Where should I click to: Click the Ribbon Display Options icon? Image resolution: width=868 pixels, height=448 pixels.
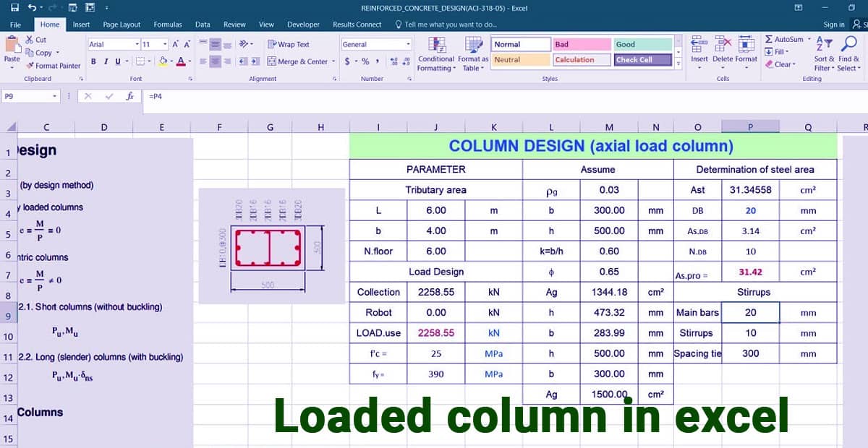798,8
